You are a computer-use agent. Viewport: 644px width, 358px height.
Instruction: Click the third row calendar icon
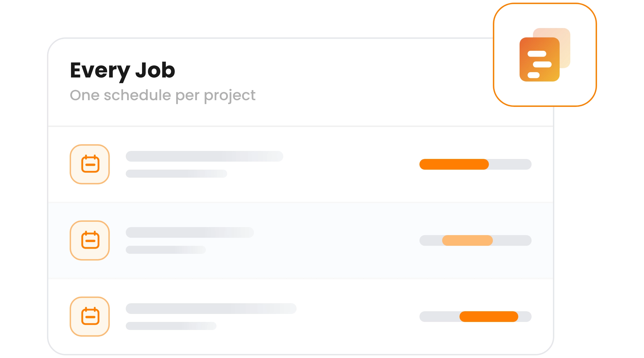pyautogui.click(x=90, y=317)
